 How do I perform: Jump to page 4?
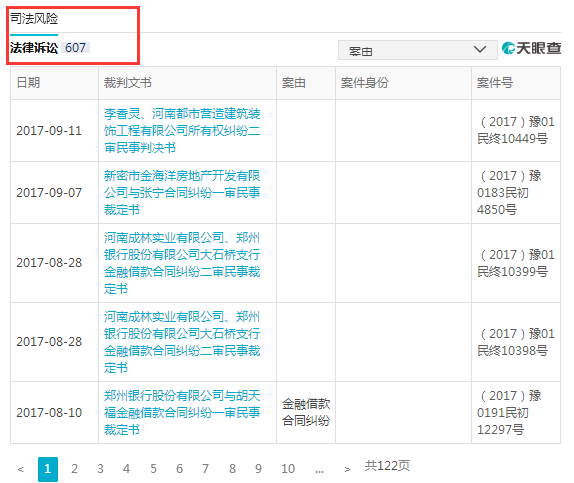click(126, 469)
